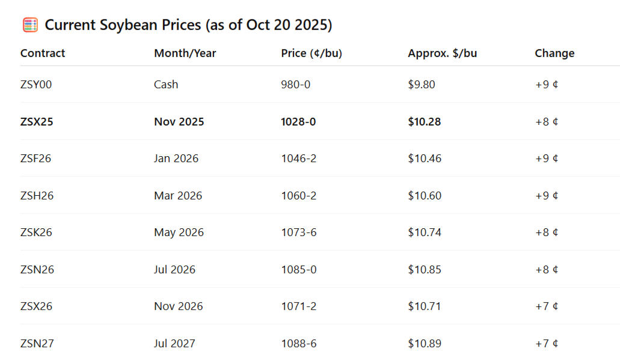Click the Approx. $/bu column header
Screen dimensions: 620x364
(x=442, y=53)
